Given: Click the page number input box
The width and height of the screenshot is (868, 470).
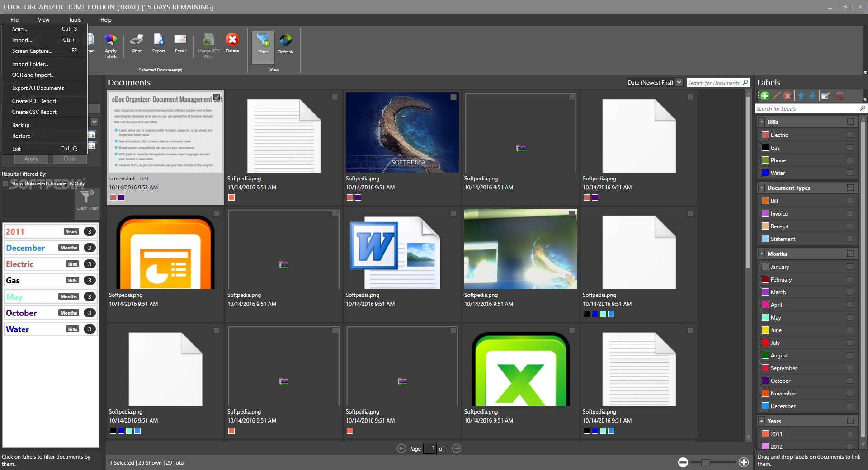Looking at the screenshot, I should (x=430, y=448).
